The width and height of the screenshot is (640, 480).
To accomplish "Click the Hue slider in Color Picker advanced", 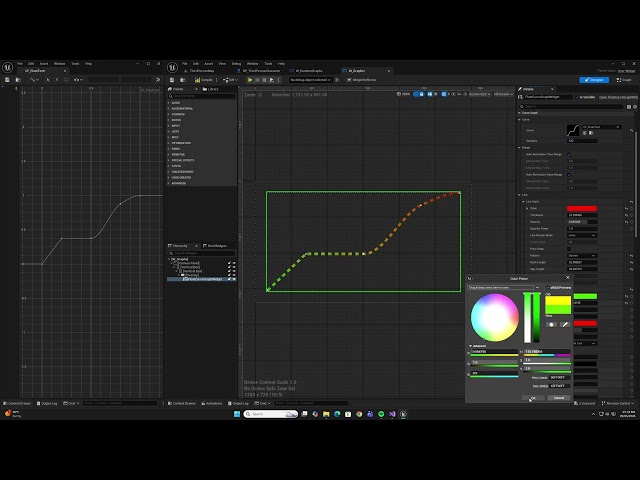I will click(x=547, y=351).
